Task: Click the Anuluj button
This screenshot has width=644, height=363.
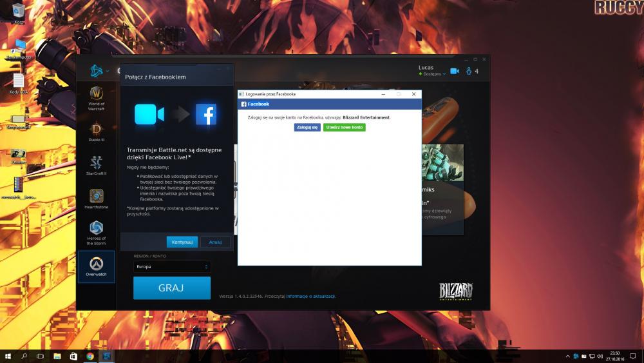Action: point(215,242)
